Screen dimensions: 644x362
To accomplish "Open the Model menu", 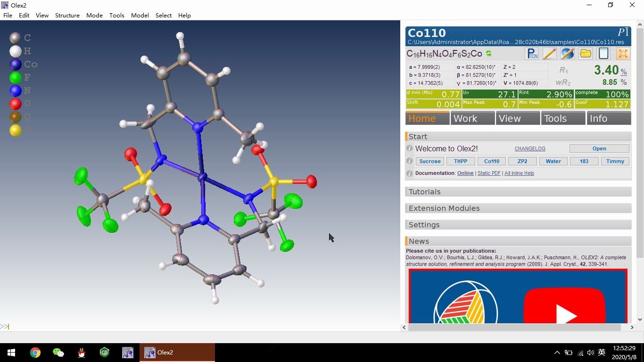I will tap(140, 15).
